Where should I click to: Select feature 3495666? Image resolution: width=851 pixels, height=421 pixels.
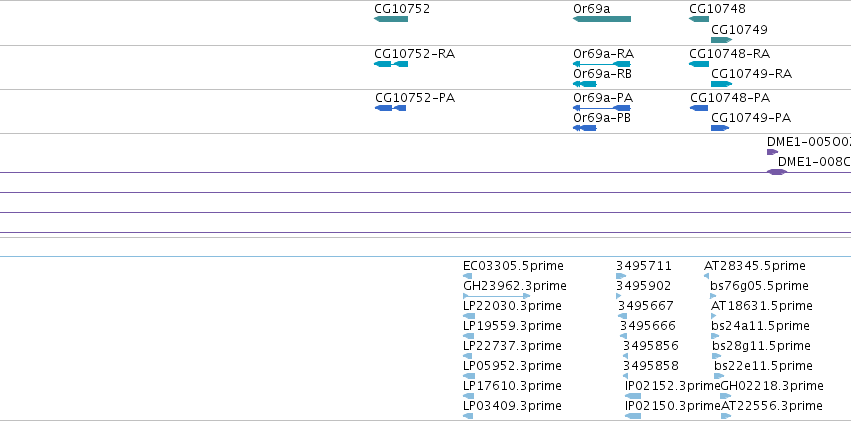click(624, 336)
